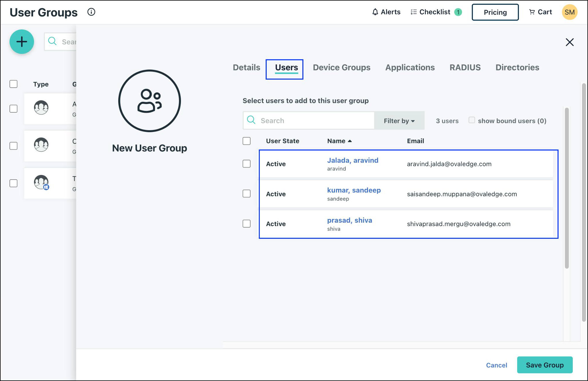Check the box for Jalada, aravind
This screenshot has width=588, height=381.
tap(247, 164)
